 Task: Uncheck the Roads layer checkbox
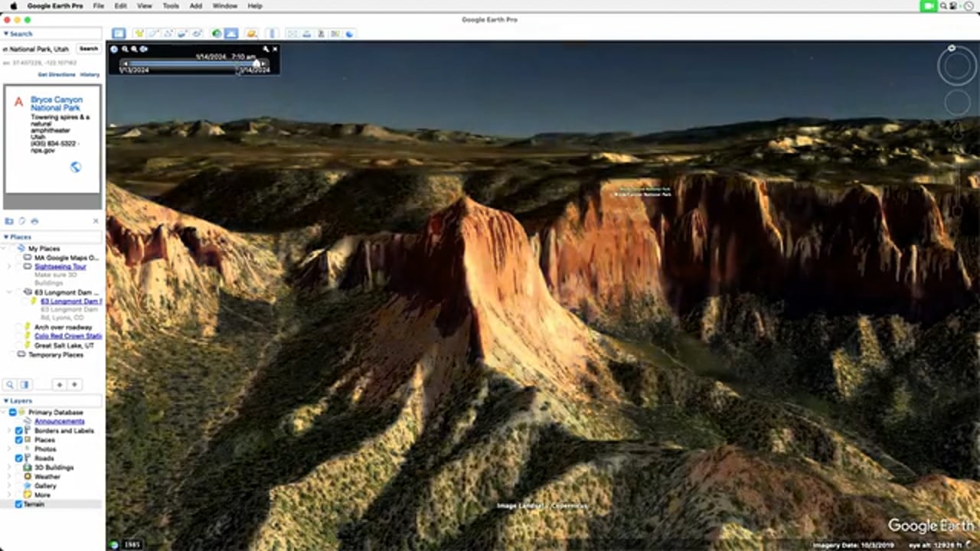coord(19,458)
